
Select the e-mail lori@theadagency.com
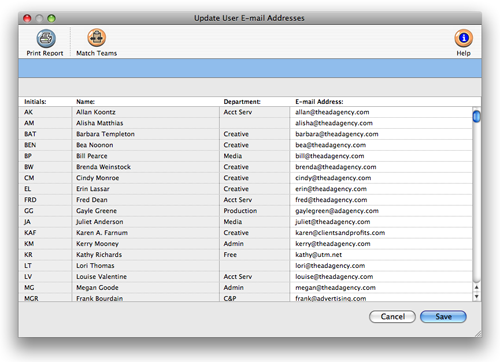pos(330,266)
